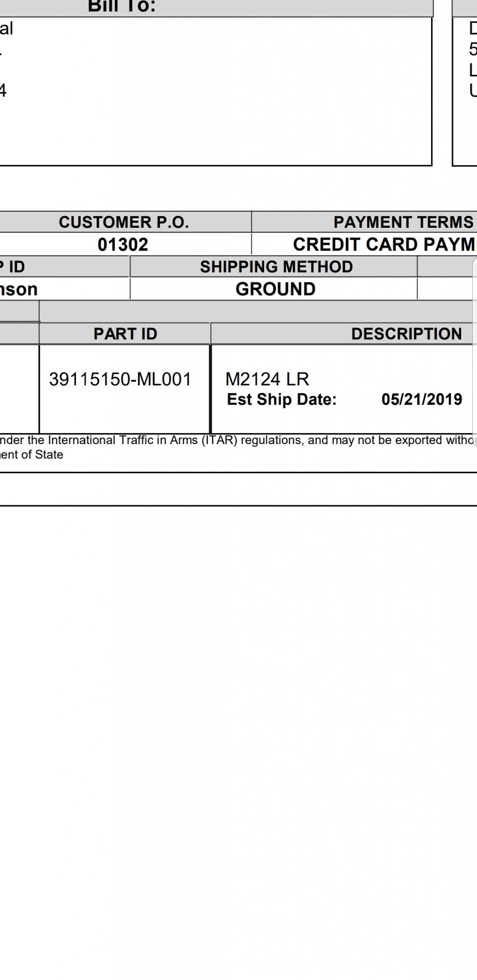477x980 pixels.
Task: Select the CUSTOMER P.O. column header
Action: click(124, 222)
